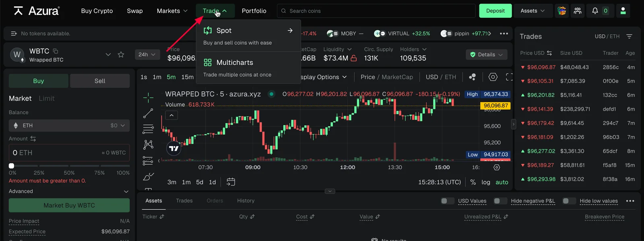Open the community people icon
This screenshot has height=241, width=644.
point(578,11)
